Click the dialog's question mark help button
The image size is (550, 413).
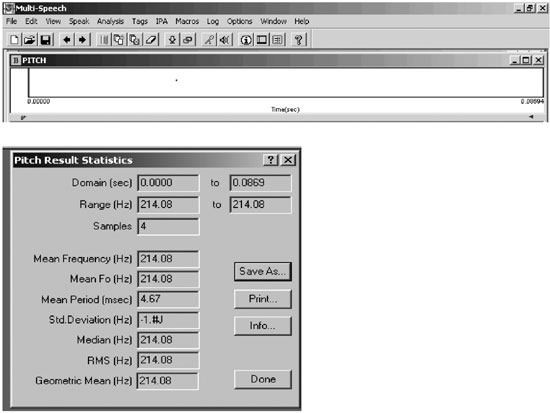[x=270, y=160]
